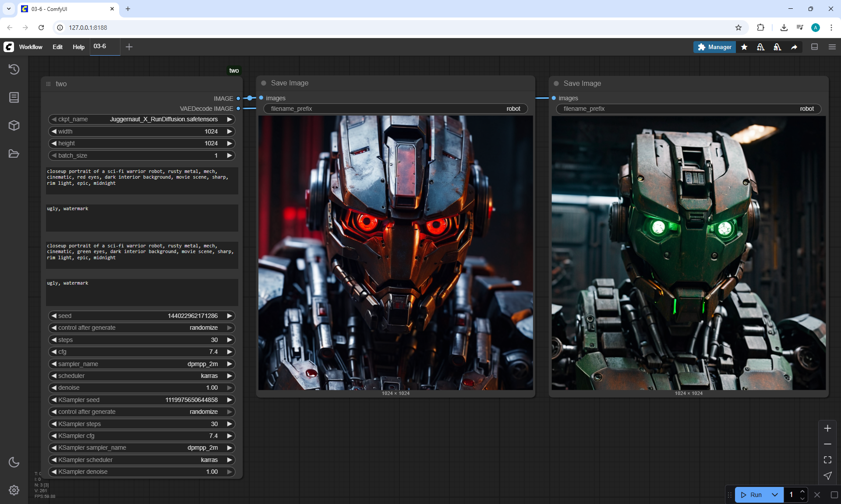Viewport: 841px width, 504px height.
Task: Open the node library sidebar icon
Action: (14, 97)
